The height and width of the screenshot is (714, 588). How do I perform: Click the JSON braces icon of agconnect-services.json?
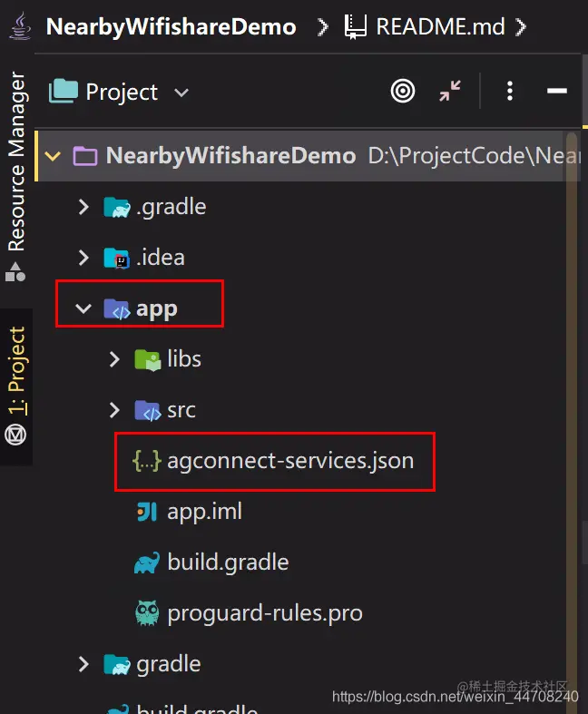click(x=147, y=461)
